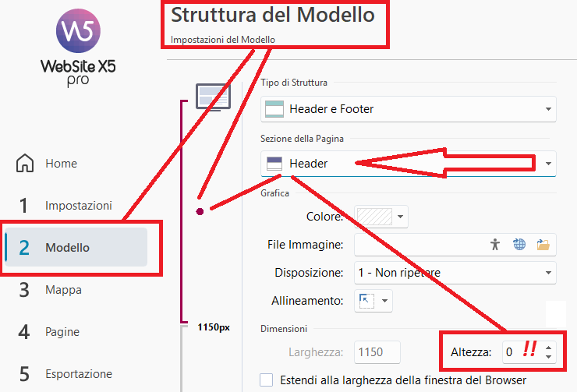
Task: Select step 3 Mappa in sidebar
Action: click(63, 290)
